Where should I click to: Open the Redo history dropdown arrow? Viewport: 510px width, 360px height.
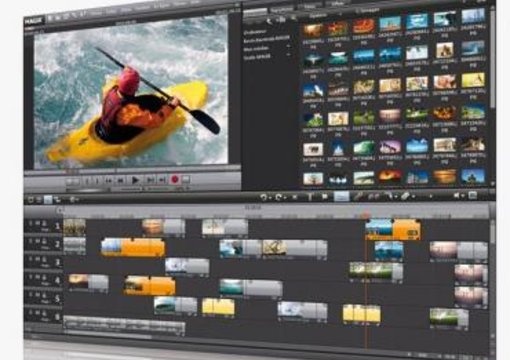pyautogui.click(x=285, y=198)
